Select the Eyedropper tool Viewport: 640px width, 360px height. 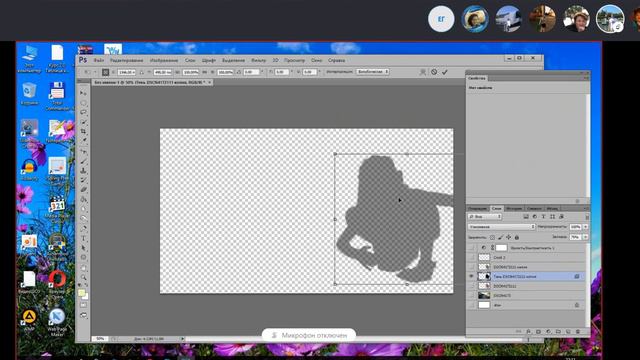pos(83,141)
